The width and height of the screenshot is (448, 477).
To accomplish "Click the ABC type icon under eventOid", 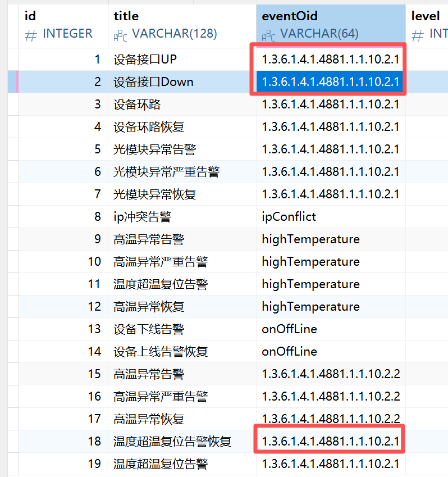I will [268, 36].
